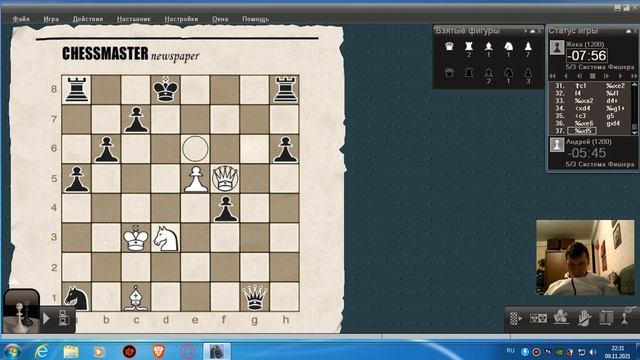Screen dimensions: 640x360
Task: Step back one move in game status
Action: (566, 76)
